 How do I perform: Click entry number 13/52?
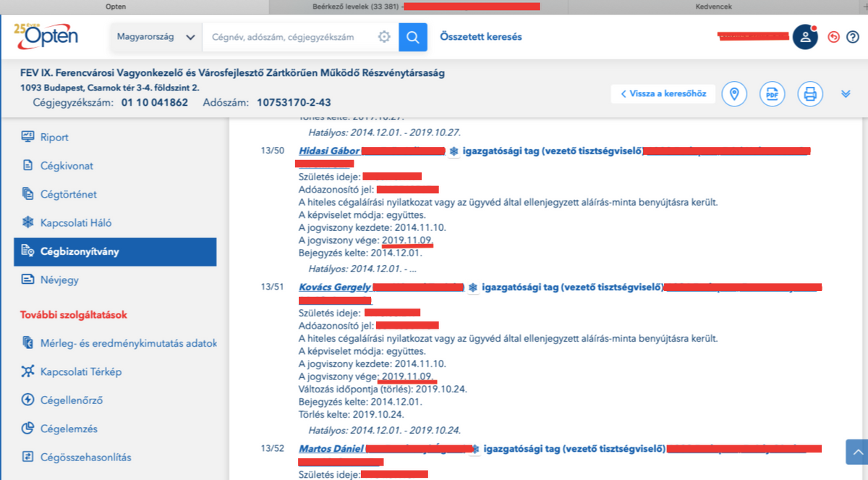pyautogui.click(x=273, y=450)
